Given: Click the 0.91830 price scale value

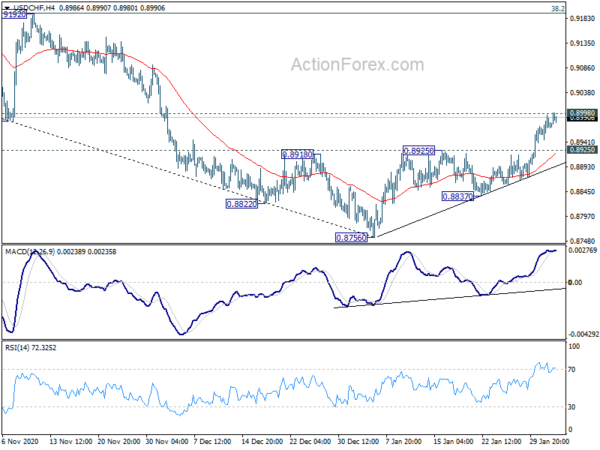Looking at the screenshot, I should 582,18.
